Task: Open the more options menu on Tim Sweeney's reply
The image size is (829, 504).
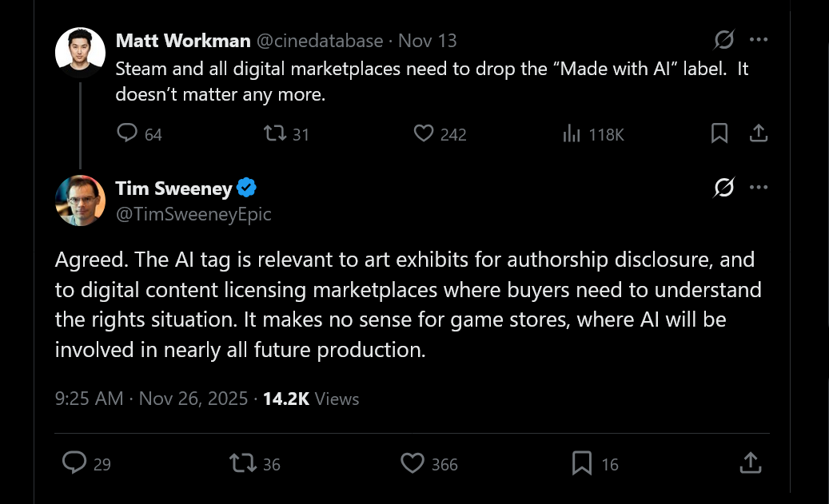Action: pos(758,187)
